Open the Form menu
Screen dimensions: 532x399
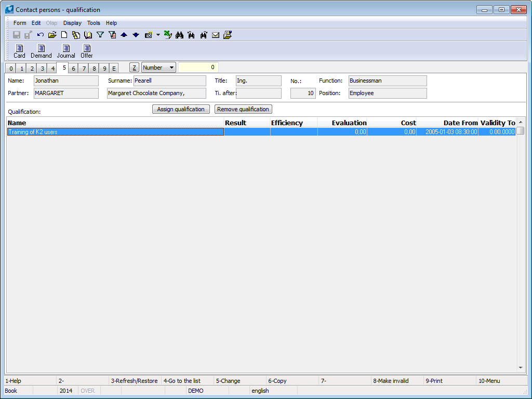20,23
